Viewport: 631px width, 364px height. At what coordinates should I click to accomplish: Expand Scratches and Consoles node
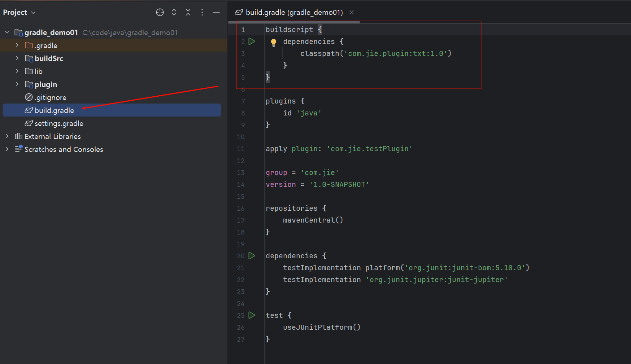[x=7, y=149]
